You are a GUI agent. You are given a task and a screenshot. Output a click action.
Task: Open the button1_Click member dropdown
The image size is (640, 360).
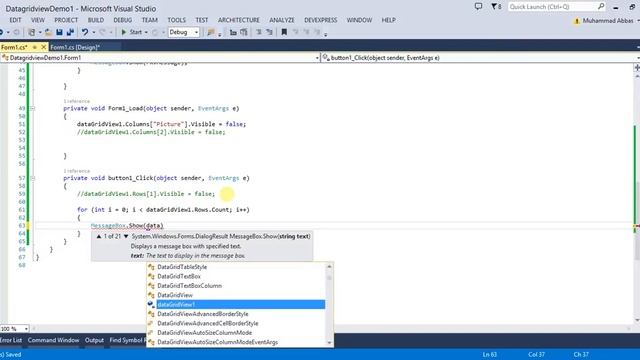tap(480, 58)
